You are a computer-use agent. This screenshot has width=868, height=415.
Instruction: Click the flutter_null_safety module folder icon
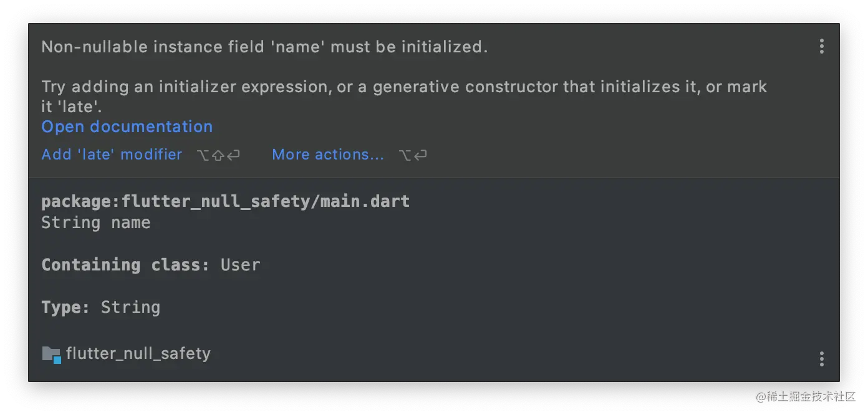click(51, 355)
